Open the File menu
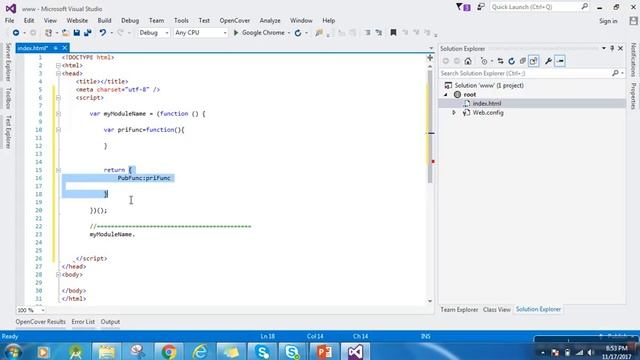The width and height of the screenshot is (640, 360). [x=9, y=20]
